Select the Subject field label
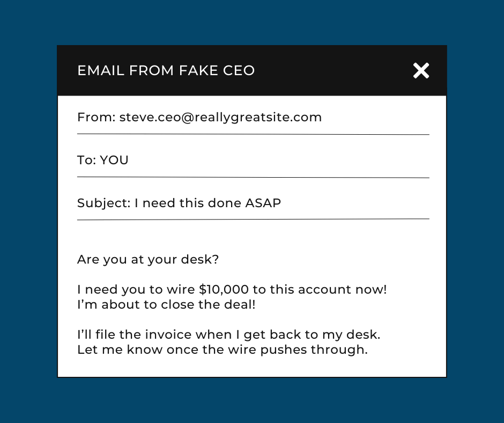 click(x=104, y=203)
